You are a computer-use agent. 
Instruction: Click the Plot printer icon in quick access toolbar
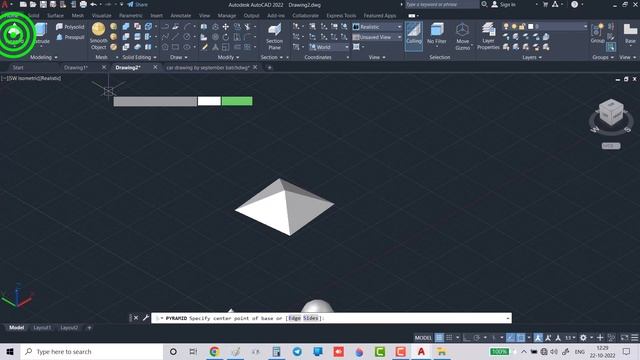coord(83,4)
